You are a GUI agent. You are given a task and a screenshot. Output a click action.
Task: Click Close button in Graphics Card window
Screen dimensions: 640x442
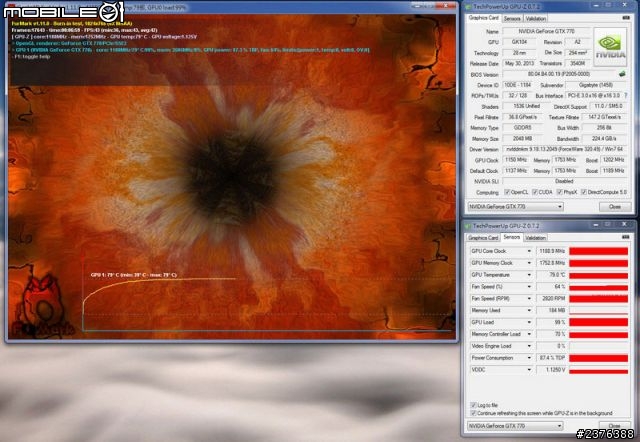(x=615, y=207)
